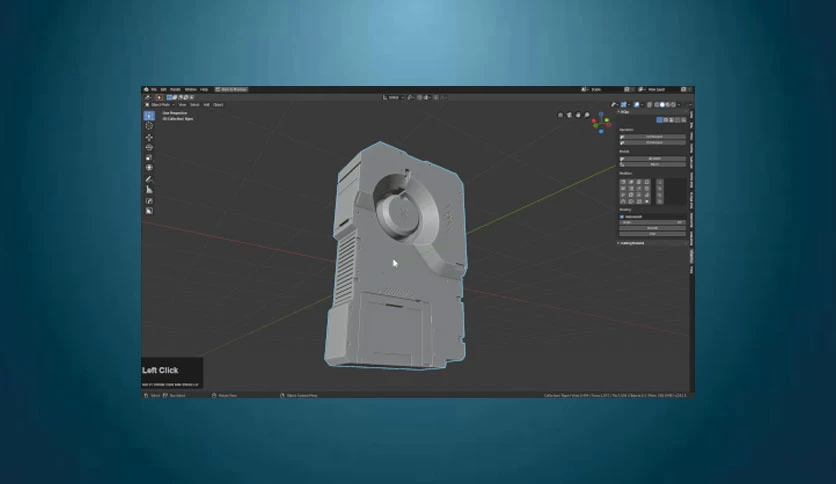836x484 pixels.
Task: Click the Set new selection mode icon
Action: point(169,98)
